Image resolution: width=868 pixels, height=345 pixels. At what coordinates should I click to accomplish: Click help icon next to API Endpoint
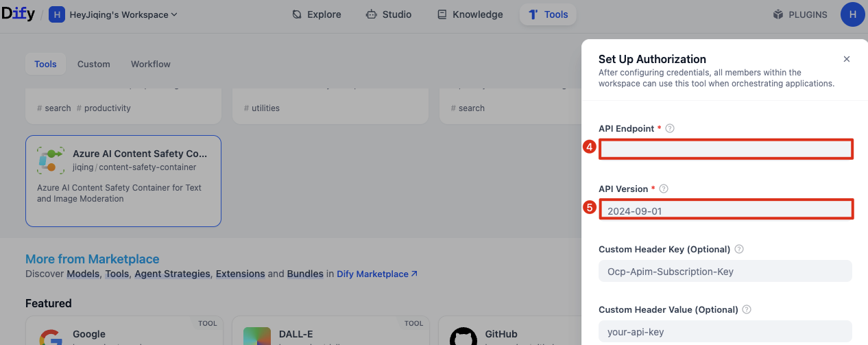[671, 128]
